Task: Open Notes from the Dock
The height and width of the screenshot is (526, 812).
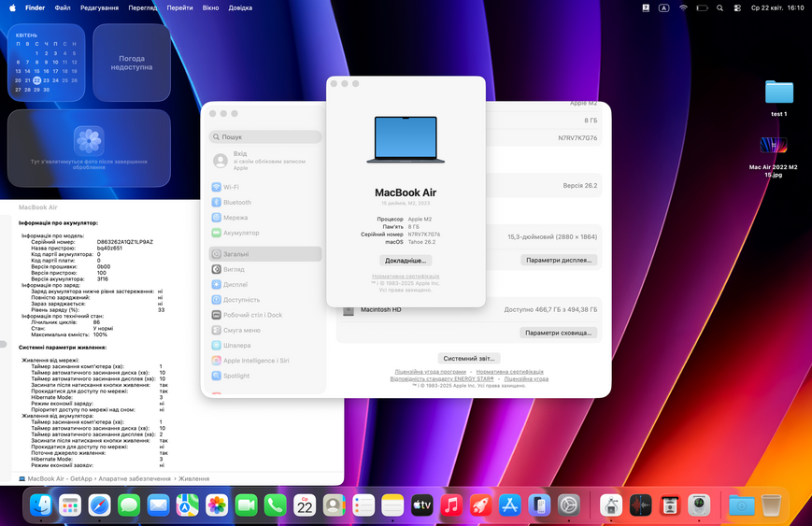Action: pyautogui.click(x=392, y=505)
